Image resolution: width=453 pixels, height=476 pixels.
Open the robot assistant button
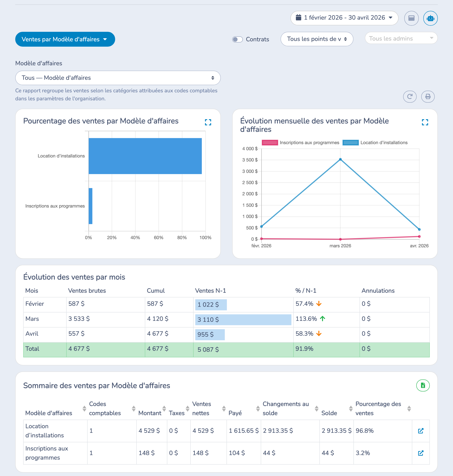[430, 18]
